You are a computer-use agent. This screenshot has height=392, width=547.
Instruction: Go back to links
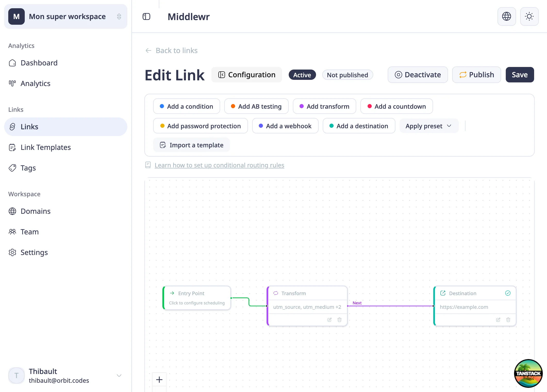pyautogui.click(x=171, y=50)
